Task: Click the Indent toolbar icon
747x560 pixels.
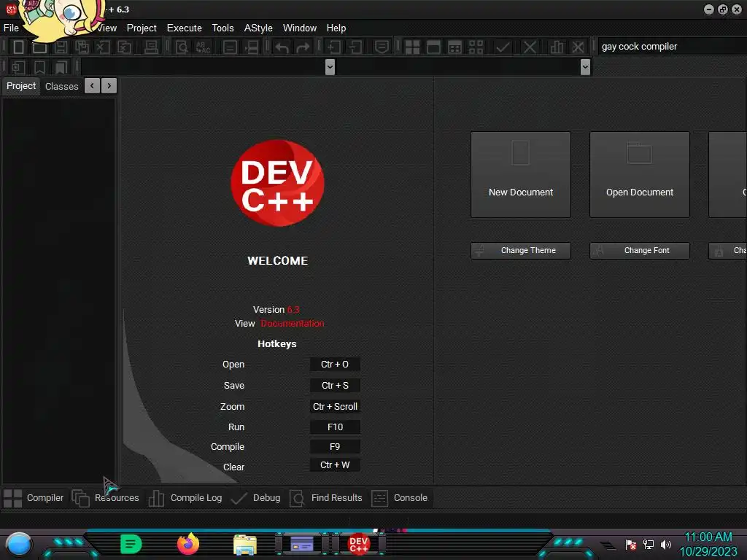Action: pos(334,47)
